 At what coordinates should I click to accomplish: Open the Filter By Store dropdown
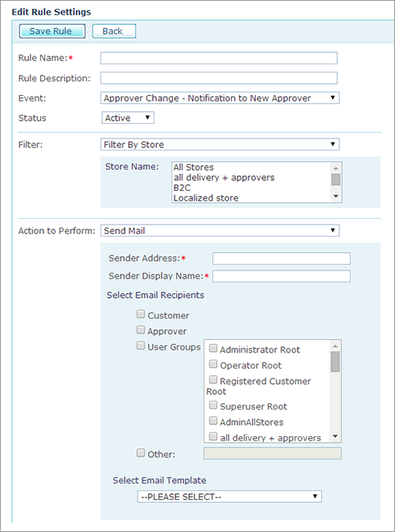[x=220, y=145]
